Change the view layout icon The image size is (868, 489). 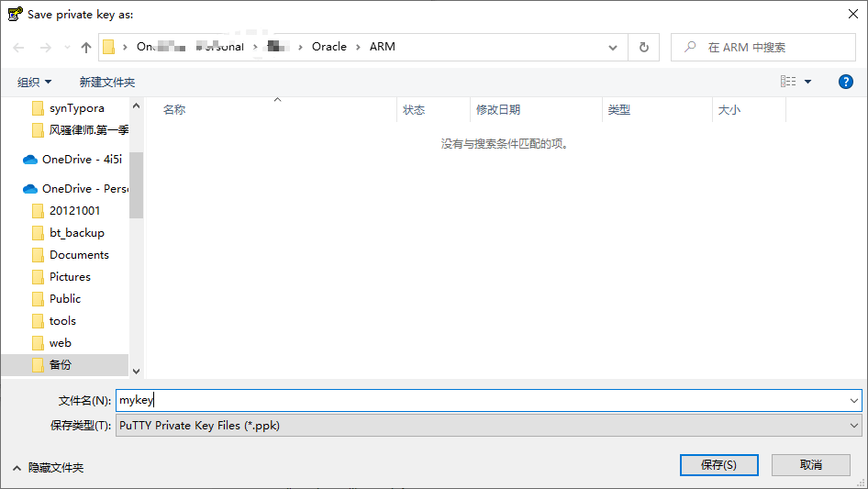click(788, 82)
